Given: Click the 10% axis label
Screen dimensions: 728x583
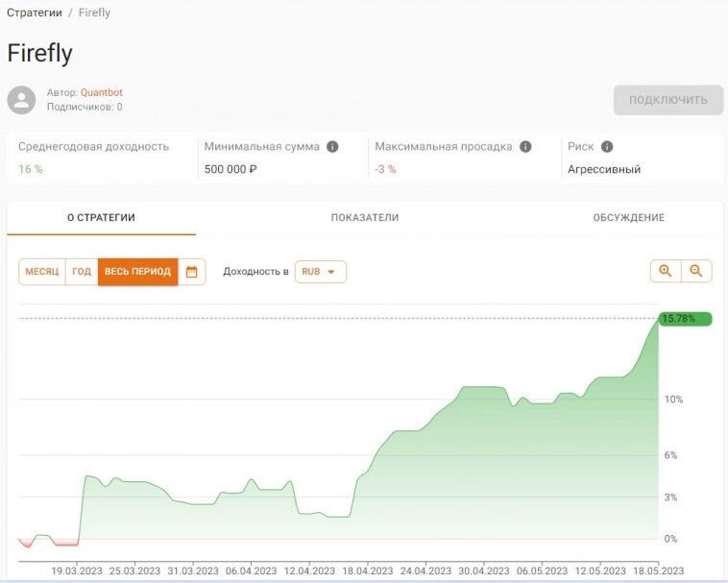Looking at the screenshot, I should [673, 400].
